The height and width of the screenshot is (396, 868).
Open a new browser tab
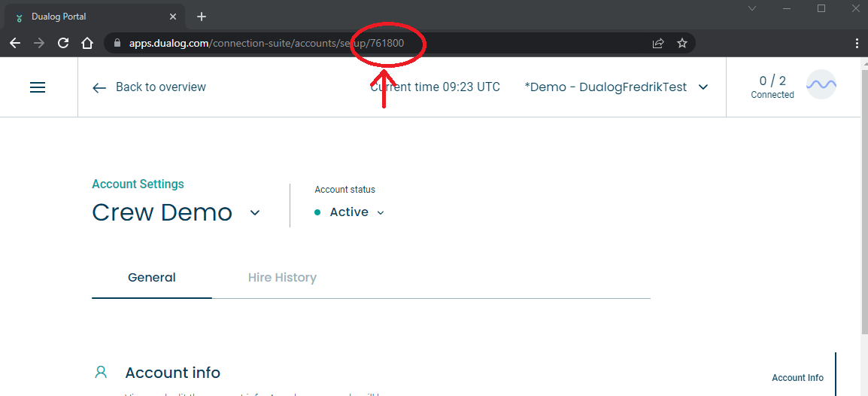[x=202, y=17]
